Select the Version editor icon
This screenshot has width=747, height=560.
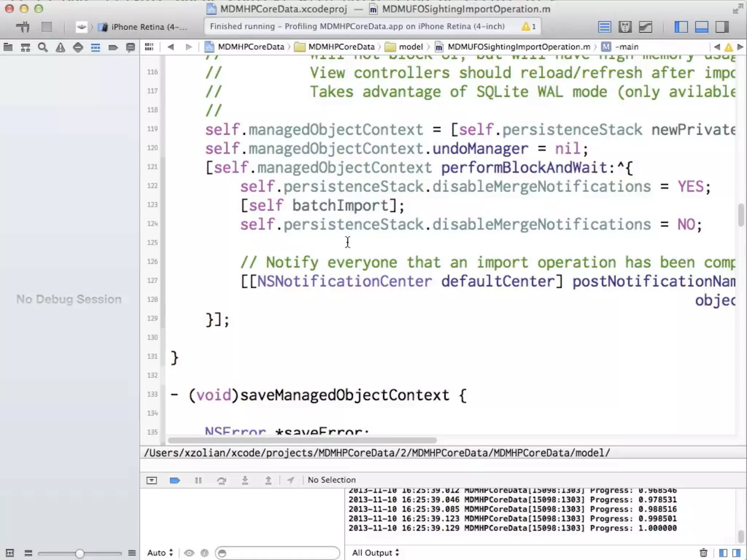tap(645, 27)
